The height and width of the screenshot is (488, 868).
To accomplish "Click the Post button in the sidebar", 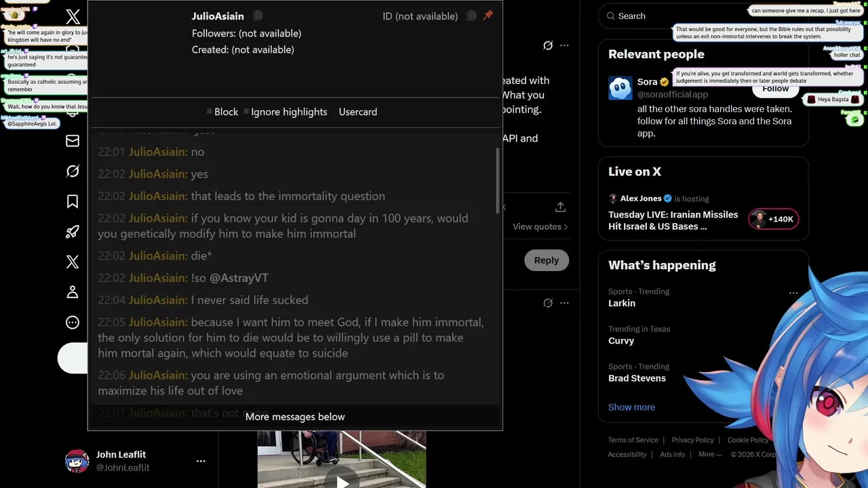I will 73,358.
